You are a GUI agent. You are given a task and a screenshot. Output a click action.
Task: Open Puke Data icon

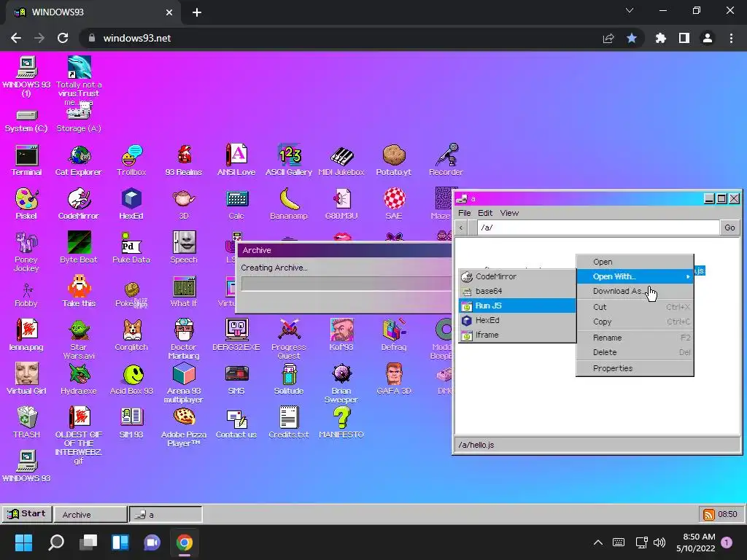[131, 248]
